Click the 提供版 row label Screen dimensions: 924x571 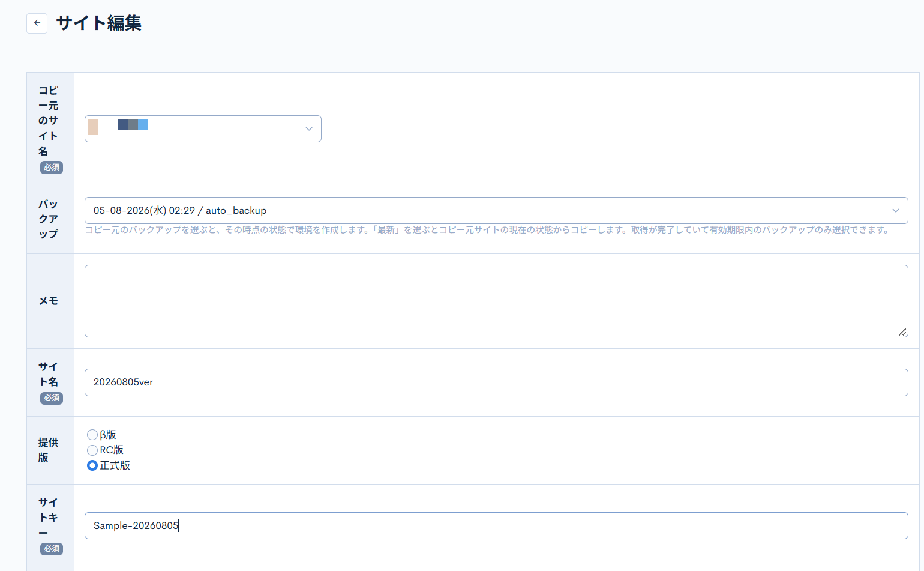click(x=49, y=450)
